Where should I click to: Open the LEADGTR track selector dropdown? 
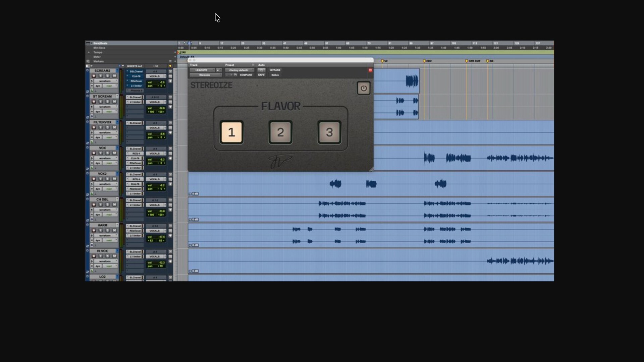pos(202,70)
